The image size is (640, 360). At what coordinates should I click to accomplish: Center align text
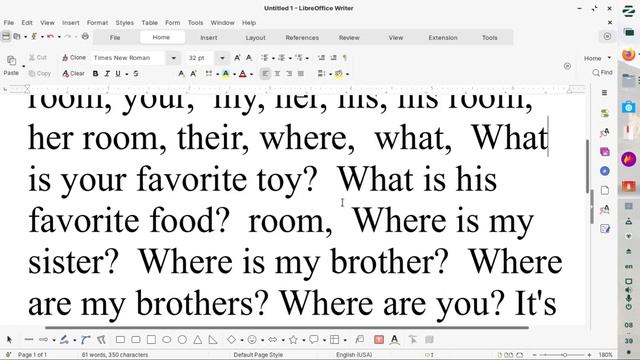pyautogui.click(x=277, y=74)
